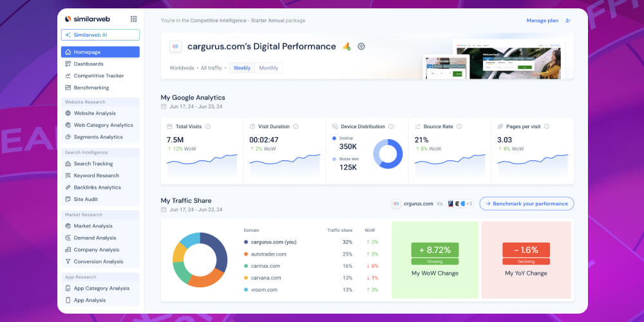
Task: Click the Pages per visit 3.03 value
Action: (x=505, y=140)
